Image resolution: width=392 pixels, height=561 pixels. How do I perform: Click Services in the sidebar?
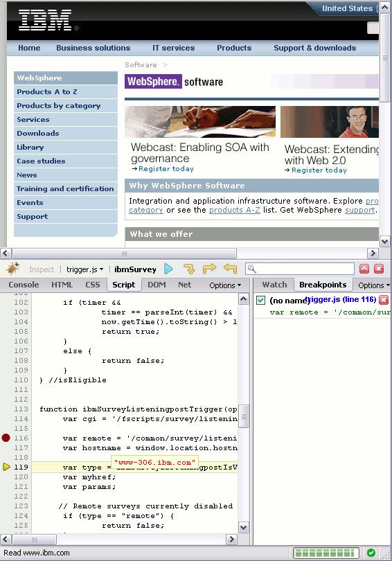66,120
